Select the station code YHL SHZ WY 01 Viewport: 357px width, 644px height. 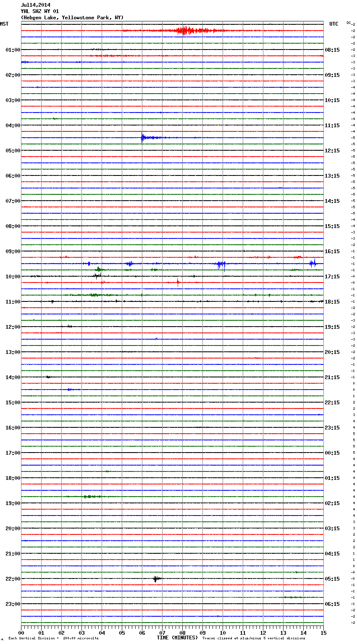point(40,11)
